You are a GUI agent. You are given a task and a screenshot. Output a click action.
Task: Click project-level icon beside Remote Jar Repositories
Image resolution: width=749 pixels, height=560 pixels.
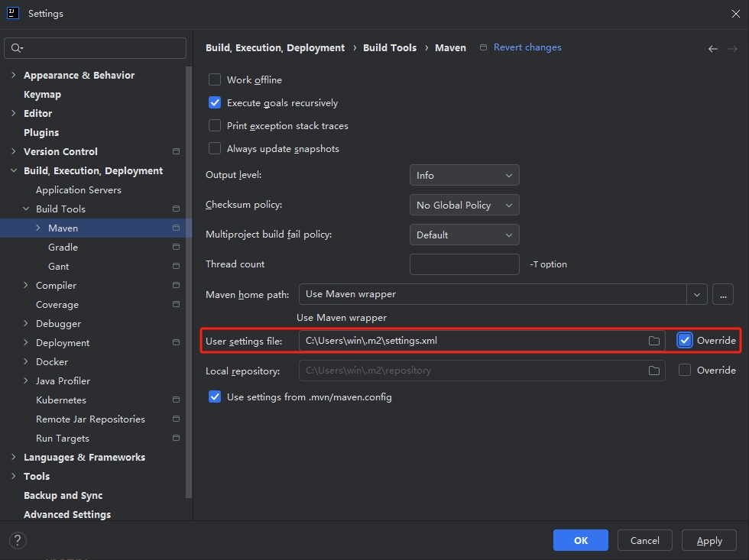176,419
